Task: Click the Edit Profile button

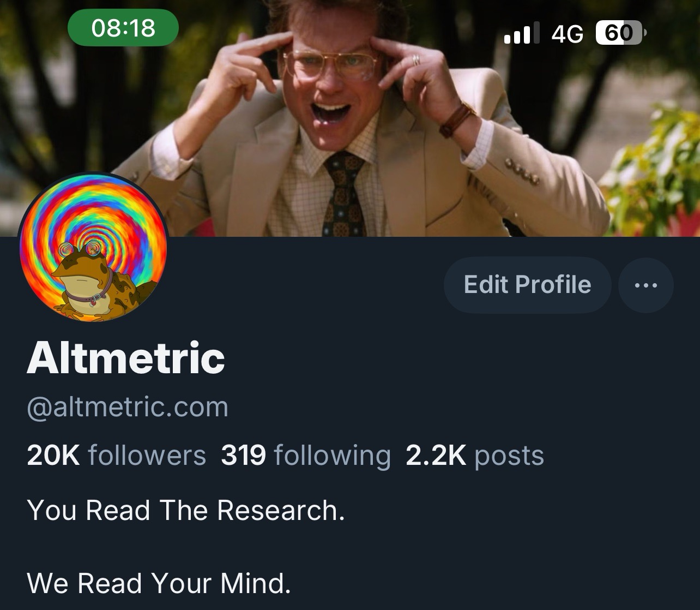Action: coord(527,285)
